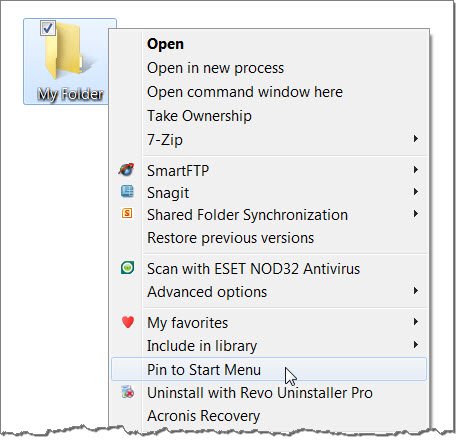Choose Open in new process

point(215,68)
